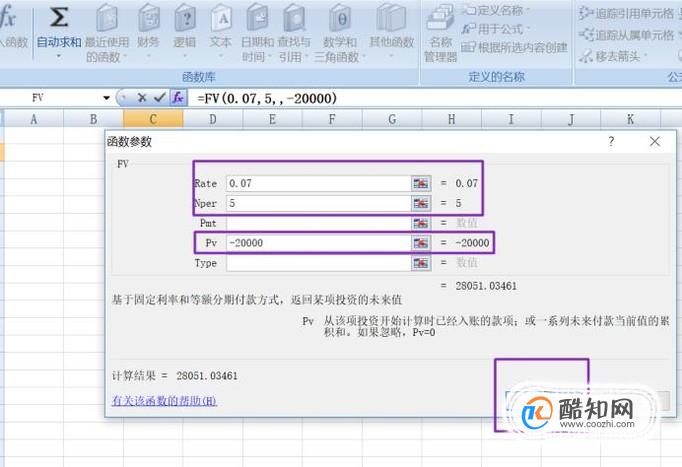The width and height of the screenshot is (682, 467).
Task: Select column D header
Action: pos(213,119)
